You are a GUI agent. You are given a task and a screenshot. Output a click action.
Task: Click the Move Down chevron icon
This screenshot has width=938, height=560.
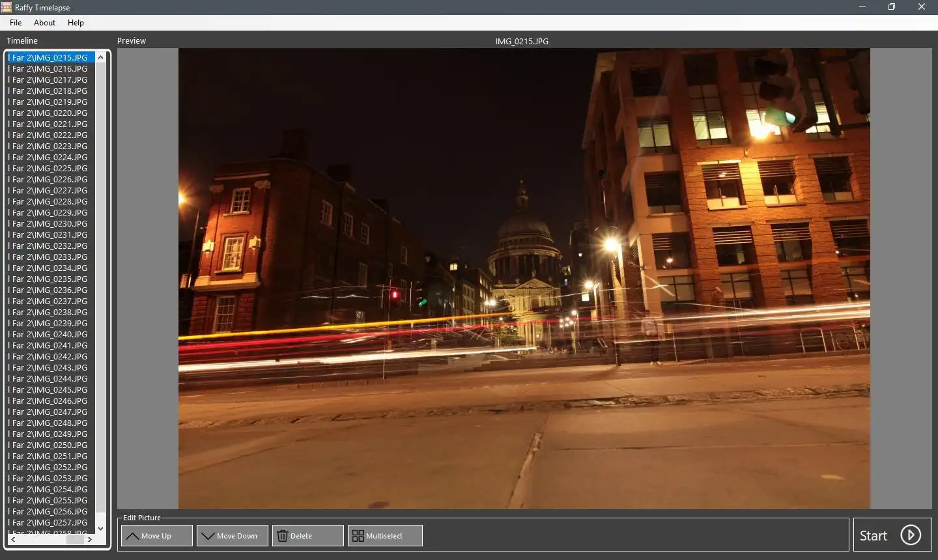click(208, 536)
